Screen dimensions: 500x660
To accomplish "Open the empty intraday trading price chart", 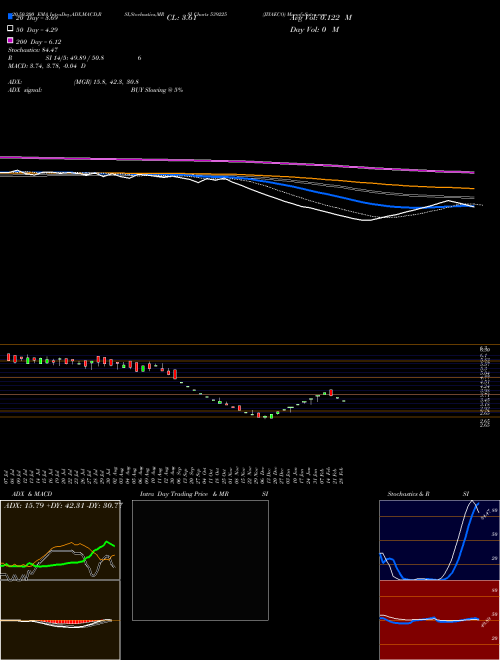I will pos(200,560).
